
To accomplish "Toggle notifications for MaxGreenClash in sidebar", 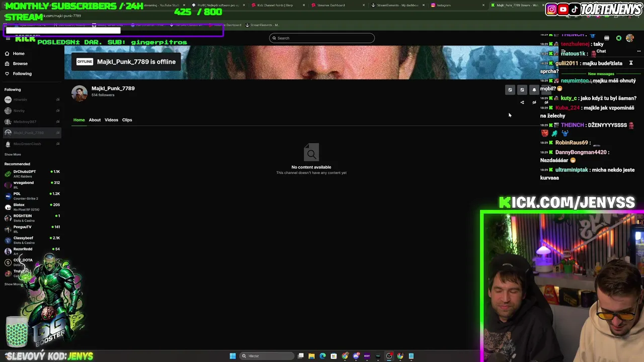I will [58, 144].
